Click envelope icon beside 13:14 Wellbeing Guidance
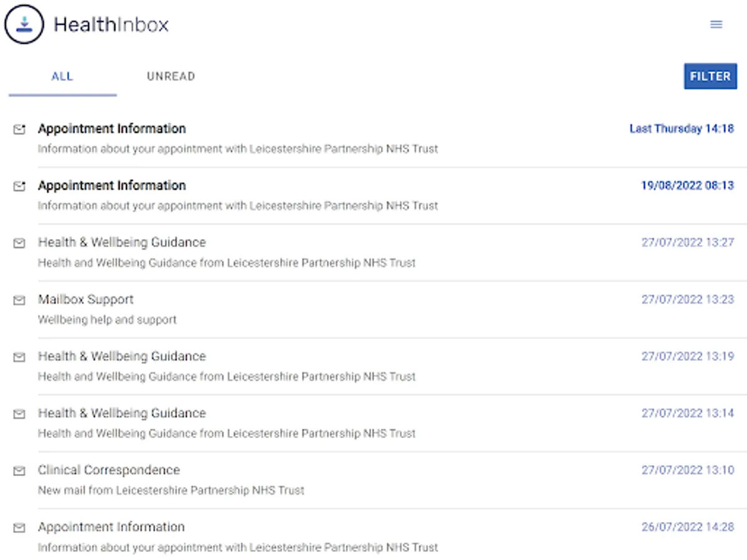This screenshot has width=747, height=560. (x=19, y=414)
